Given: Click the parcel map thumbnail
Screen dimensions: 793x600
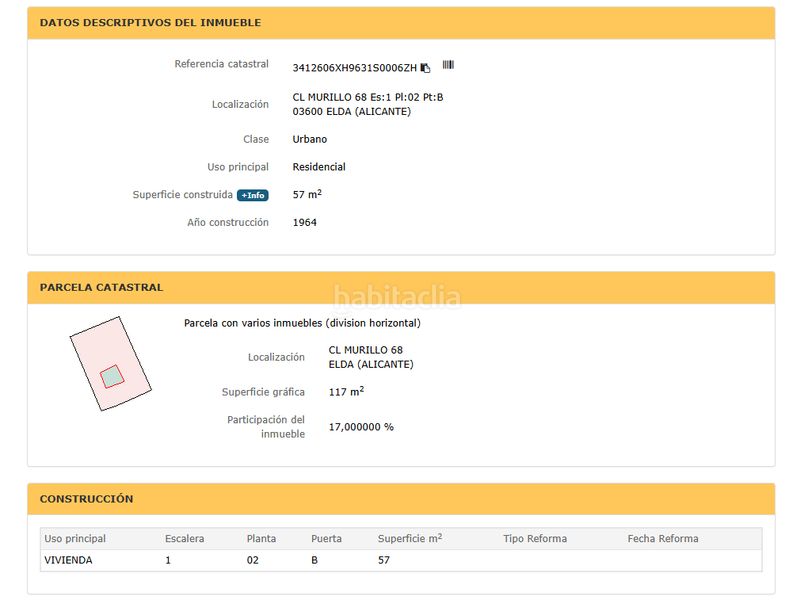Looking at the screenshot, I should pyautogui.click(x=110, y=363).
